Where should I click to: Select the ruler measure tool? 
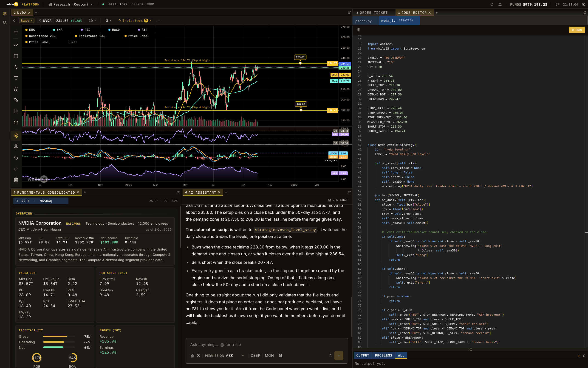pos(16,100)
